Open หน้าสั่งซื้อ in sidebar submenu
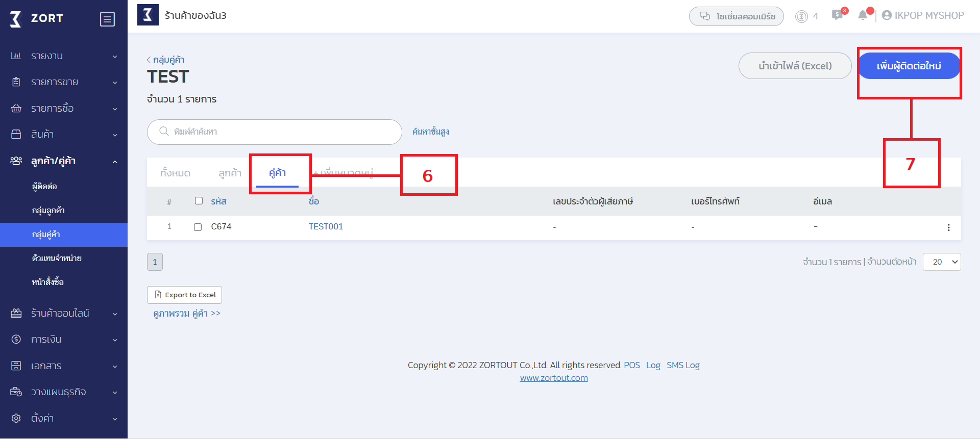This screenshot has height=440, width=980. point(47,281)
